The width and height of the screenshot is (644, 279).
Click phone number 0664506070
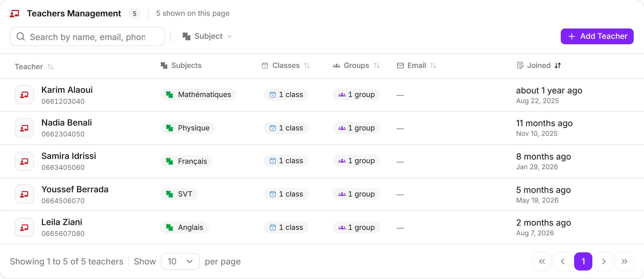click(x=63, y=201)
